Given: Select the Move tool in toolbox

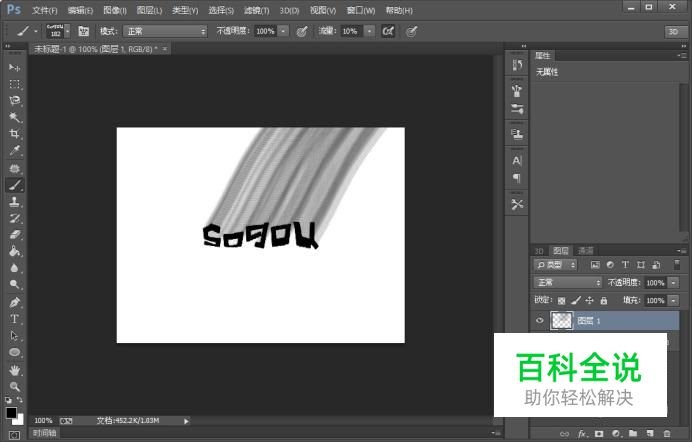Looking at the screenshot, I should tap(15, 67).
